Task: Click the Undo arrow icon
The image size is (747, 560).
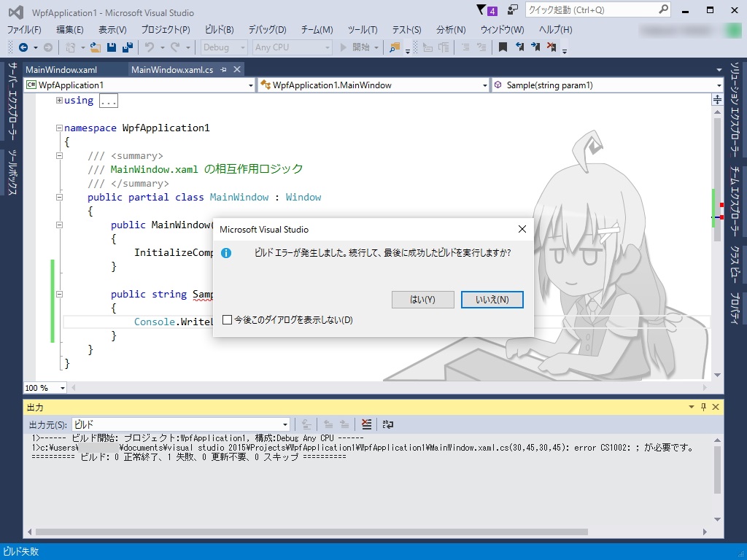Action: (x=150, y=47)
